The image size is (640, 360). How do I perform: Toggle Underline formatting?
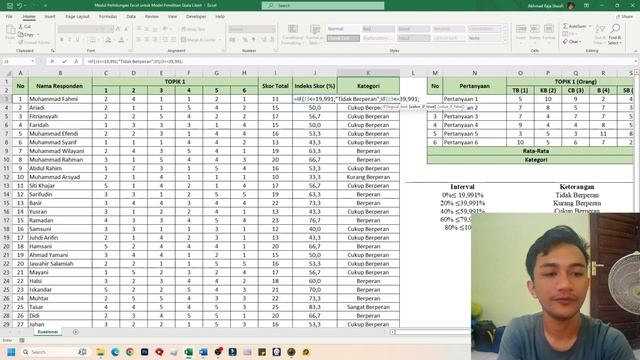pyautogui.click(x=77, y=40)
